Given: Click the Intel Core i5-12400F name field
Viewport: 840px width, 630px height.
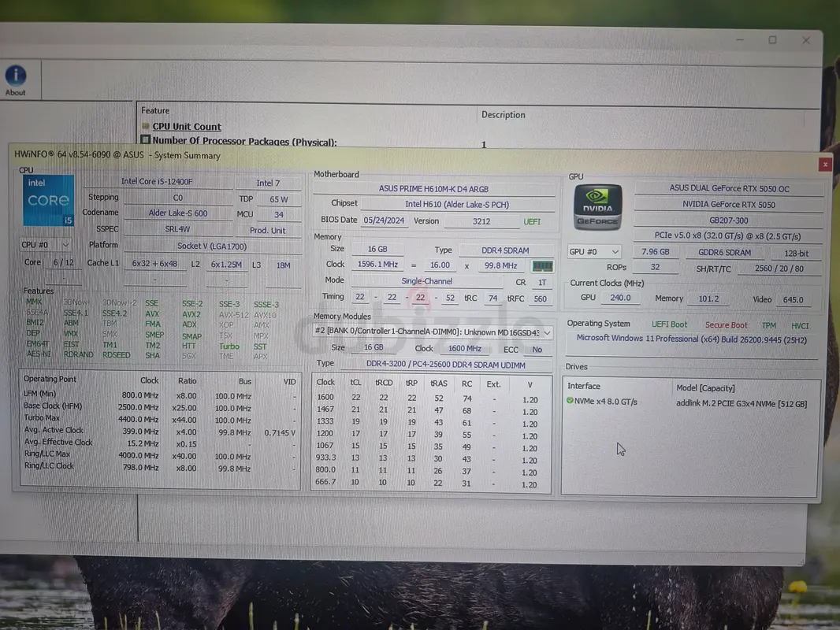Looking at the screenshot, I should [x=157, y=181].
